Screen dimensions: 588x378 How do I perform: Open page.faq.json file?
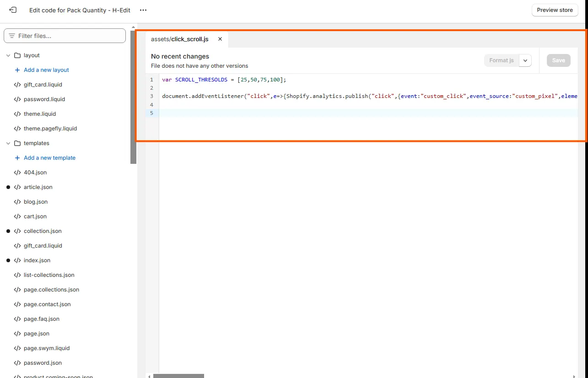[42, 319]
